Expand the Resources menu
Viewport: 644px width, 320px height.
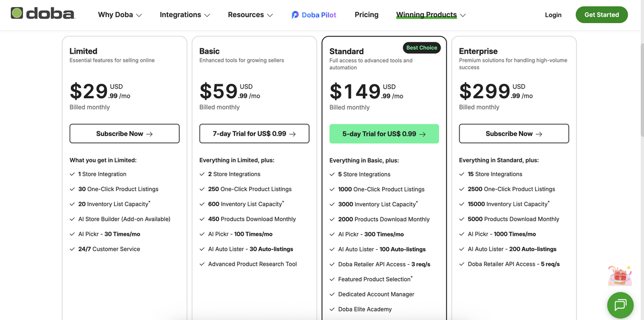point(250,14)
